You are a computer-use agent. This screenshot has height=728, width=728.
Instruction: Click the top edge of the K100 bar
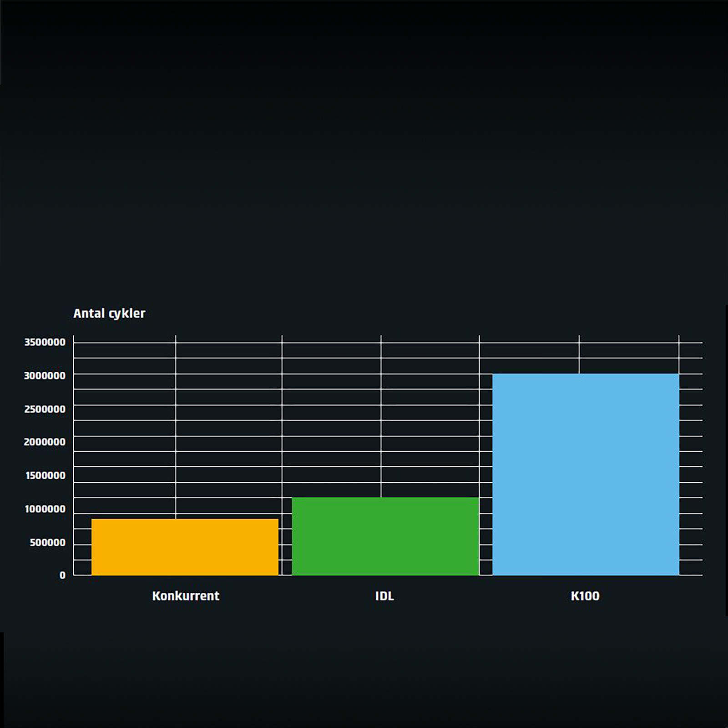[x=586, y=375]
